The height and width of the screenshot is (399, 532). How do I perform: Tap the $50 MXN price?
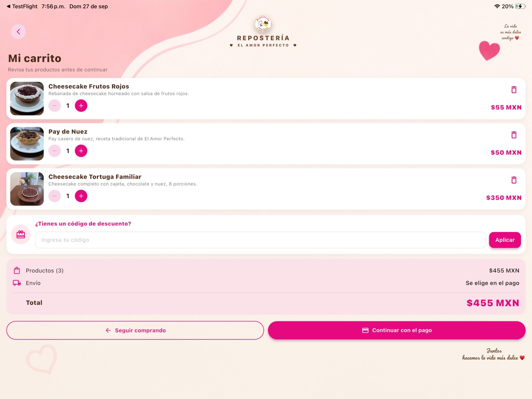[506, 153]
